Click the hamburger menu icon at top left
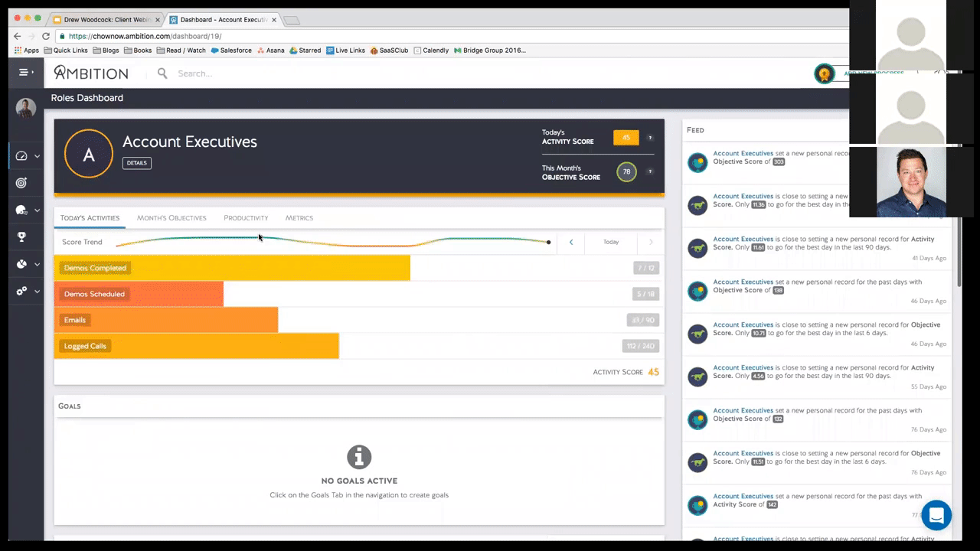The image size is (980, 551). click(22, 71)
